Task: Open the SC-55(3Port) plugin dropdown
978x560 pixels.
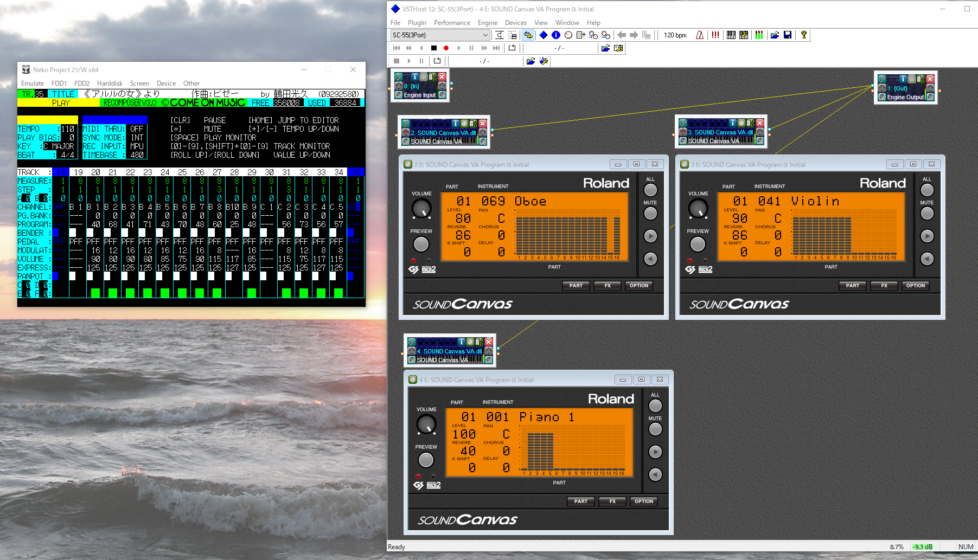Action: point(485,35)
